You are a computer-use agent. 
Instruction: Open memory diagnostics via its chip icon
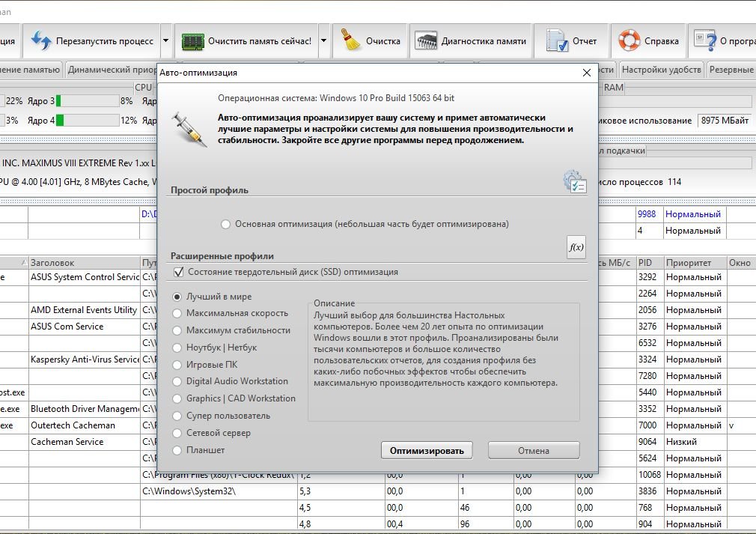[x=426, y=41]
